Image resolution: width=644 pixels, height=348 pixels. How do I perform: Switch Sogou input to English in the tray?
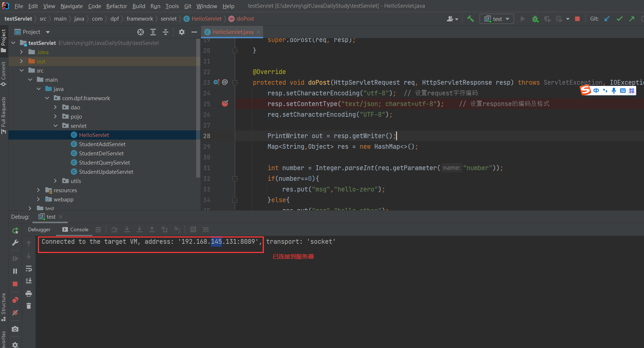click(x=596, y=90)
